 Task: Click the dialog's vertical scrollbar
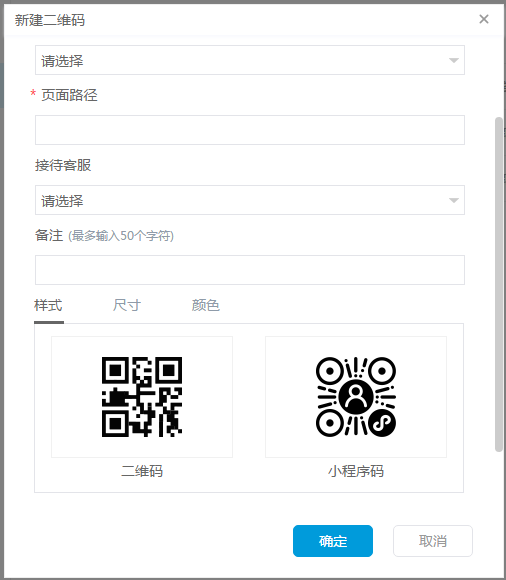click(499, 284)
